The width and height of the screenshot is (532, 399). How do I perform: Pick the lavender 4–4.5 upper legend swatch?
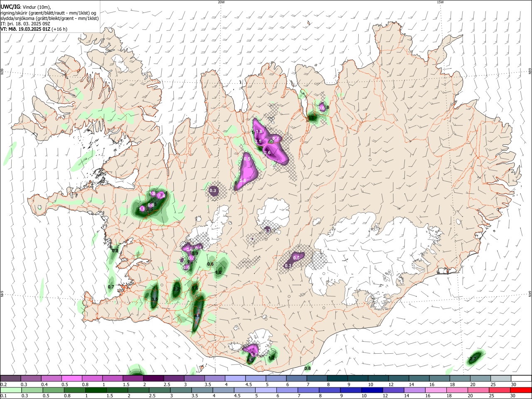tap(235, 378)
